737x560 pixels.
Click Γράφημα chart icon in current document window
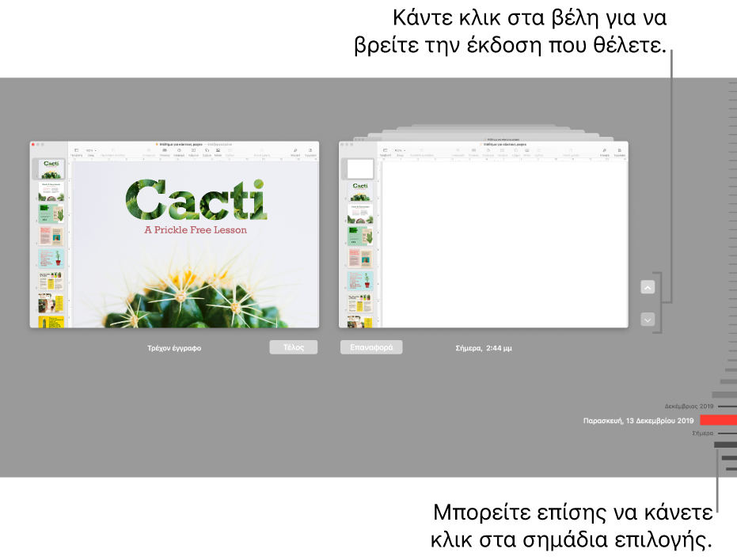[179, 150]
